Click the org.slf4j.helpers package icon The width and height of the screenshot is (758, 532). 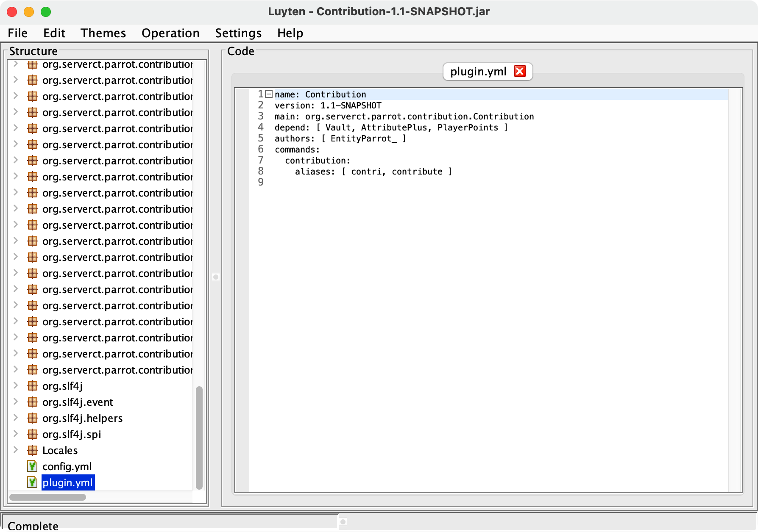[x=32, y=418]
